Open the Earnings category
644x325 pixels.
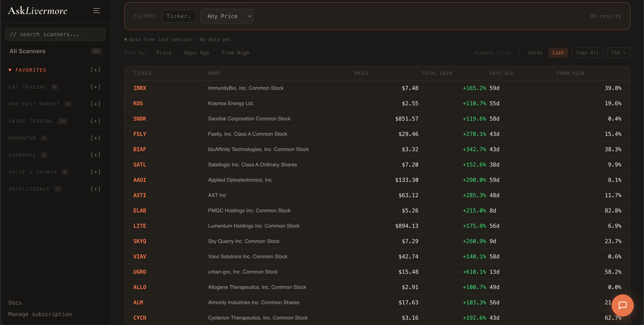tap(22, 155)
